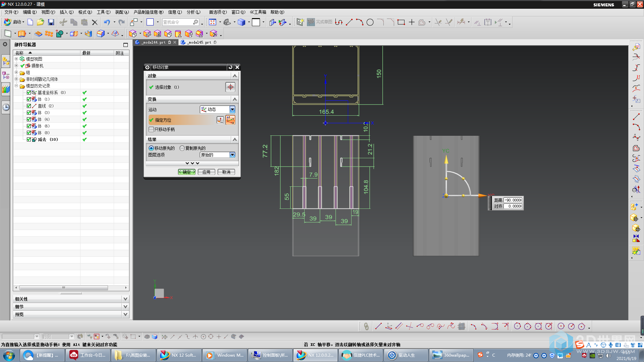Select the sketch Arc tool
This screenshot has width=644, height=362.
tap(360, 22)
